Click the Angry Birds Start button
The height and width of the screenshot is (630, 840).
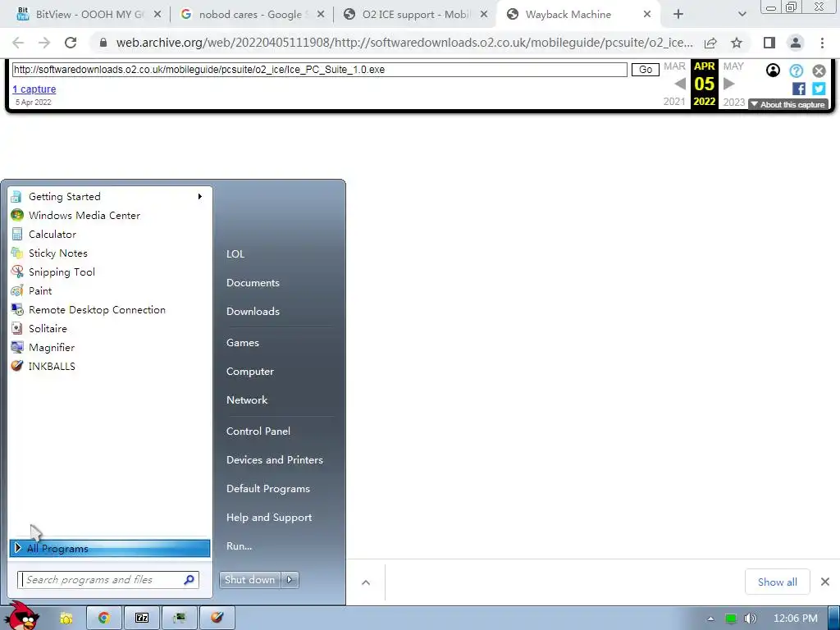click(x=21, y=616)
